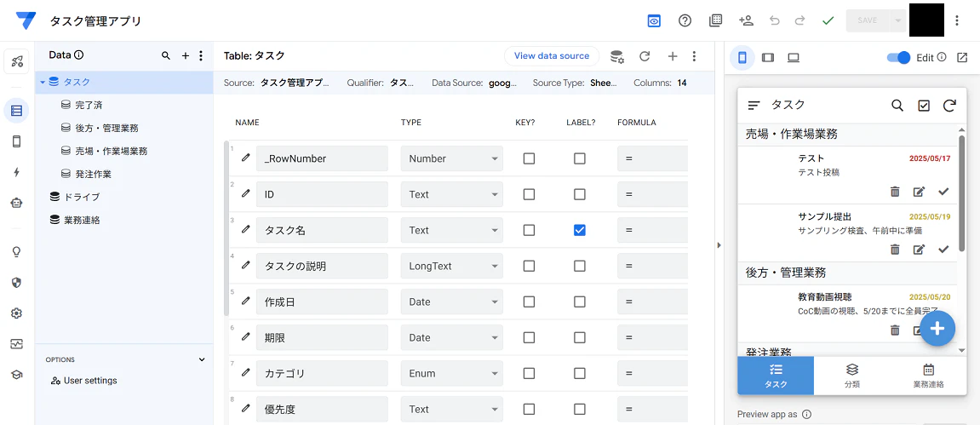Screen dimensions: 980x425
Task: Click the redo arrow icon
Action: (x=799, y=20)
